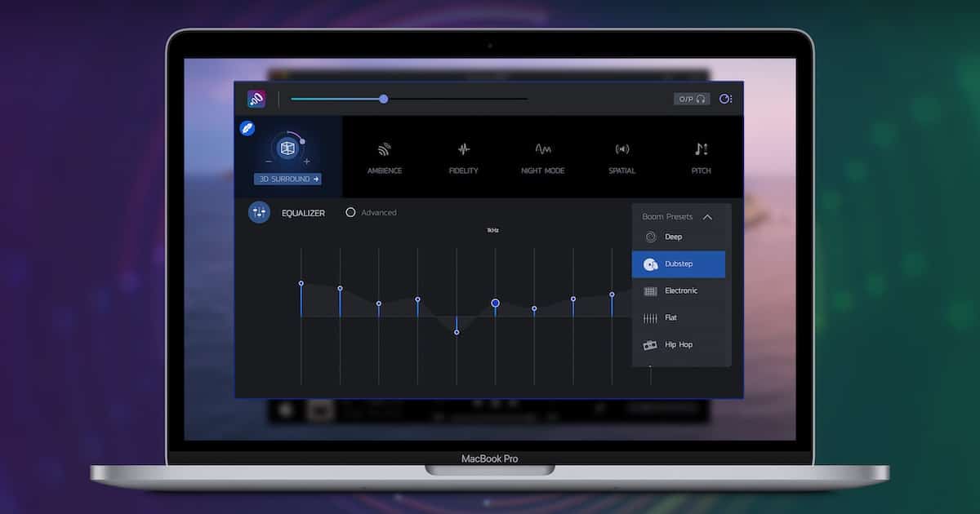
Task: Click the plus button for 3D surround intensity
Action: point(307,162)
